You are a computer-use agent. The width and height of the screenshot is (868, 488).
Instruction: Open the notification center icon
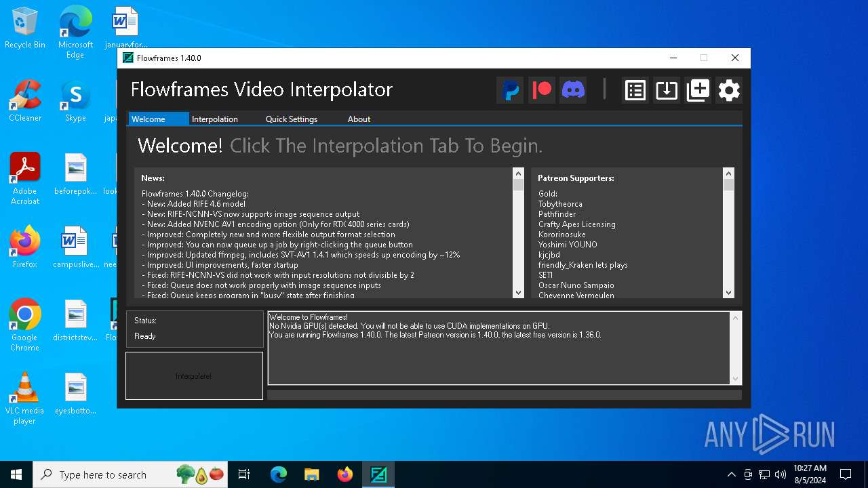click(846, 474)
